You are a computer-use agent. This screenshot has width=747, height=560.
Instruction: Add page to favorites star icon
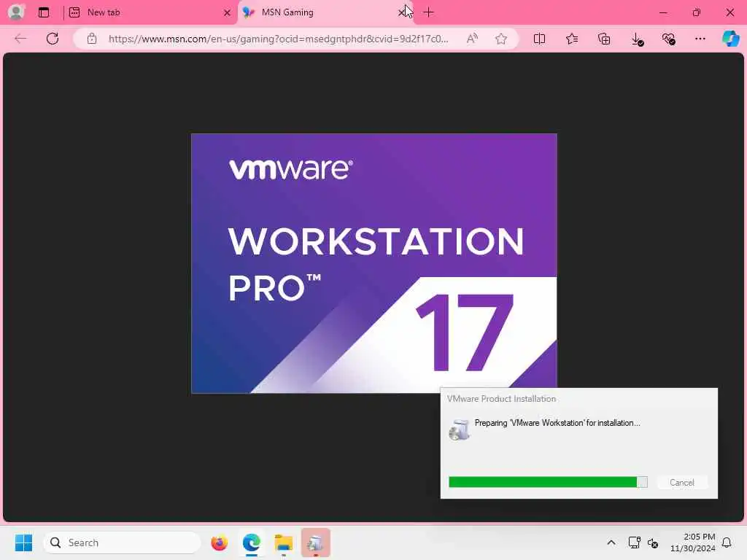pyautogui.click(x=500, y=39)
